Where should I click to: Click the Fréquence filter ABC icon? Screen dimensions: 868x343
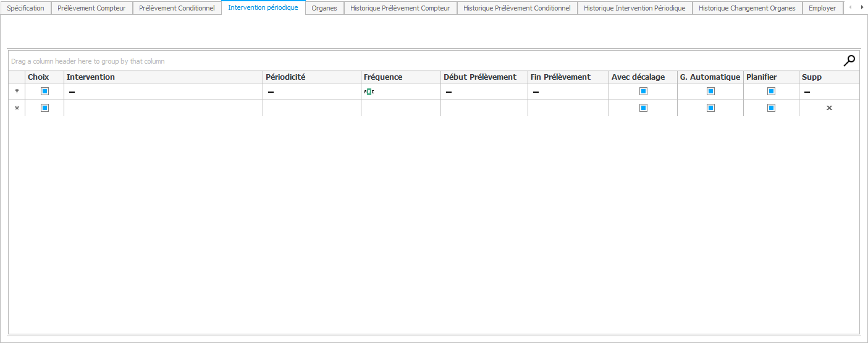pos(369,91)
